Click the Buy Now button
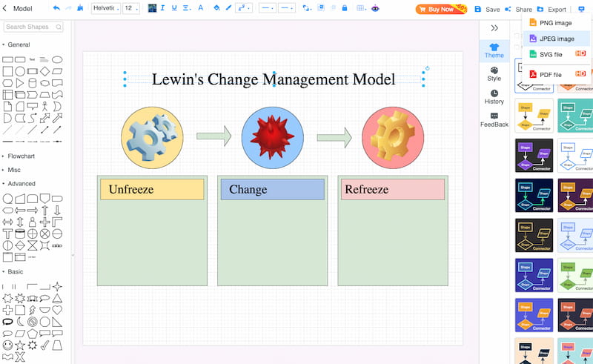 coord(441,9)
